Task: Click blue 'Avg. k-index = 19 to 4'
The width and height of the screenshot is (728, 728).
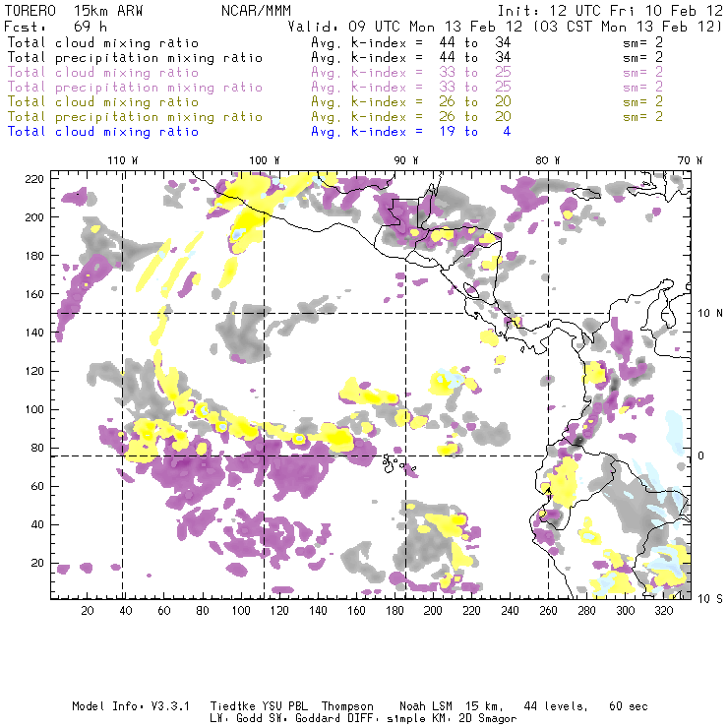Action: [x=411, y=132]
